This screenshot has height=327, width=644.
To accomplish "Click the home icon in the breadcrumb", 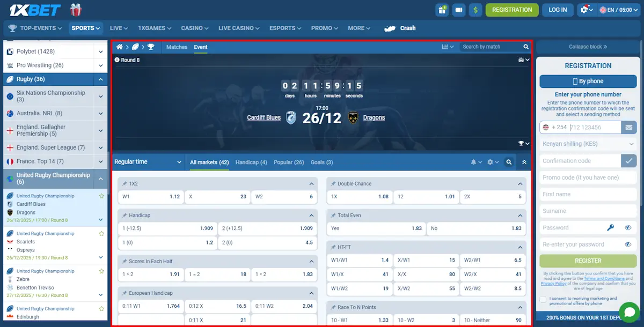I will pos(119,47).
